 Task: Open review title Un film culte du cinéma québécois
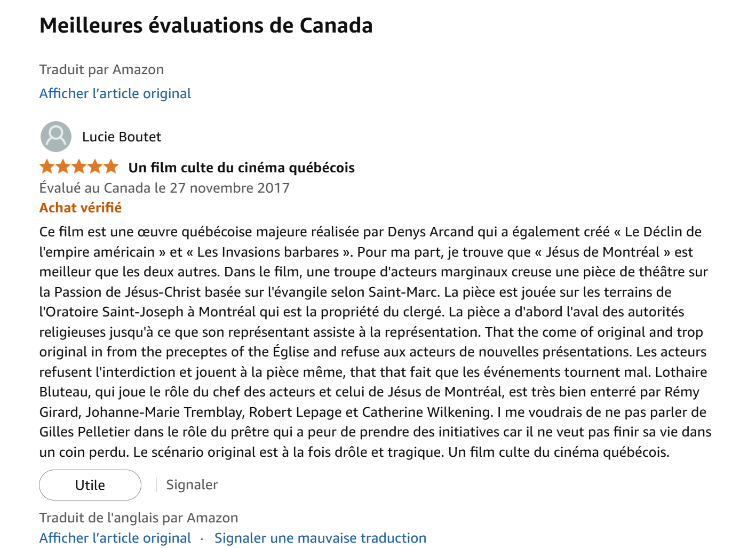coord(241,168)
